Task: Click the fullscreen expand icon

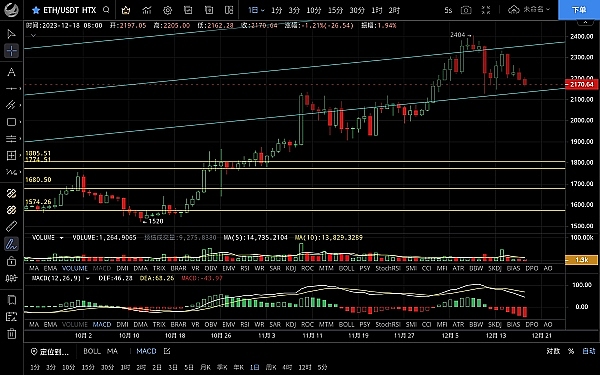Action: [x=486, y=10]
